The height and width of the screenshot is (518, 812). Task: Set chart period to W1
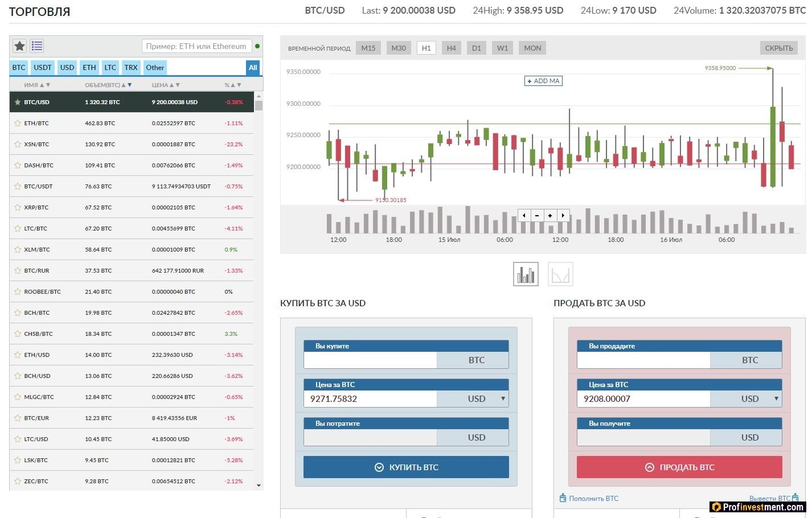(502, 48)
